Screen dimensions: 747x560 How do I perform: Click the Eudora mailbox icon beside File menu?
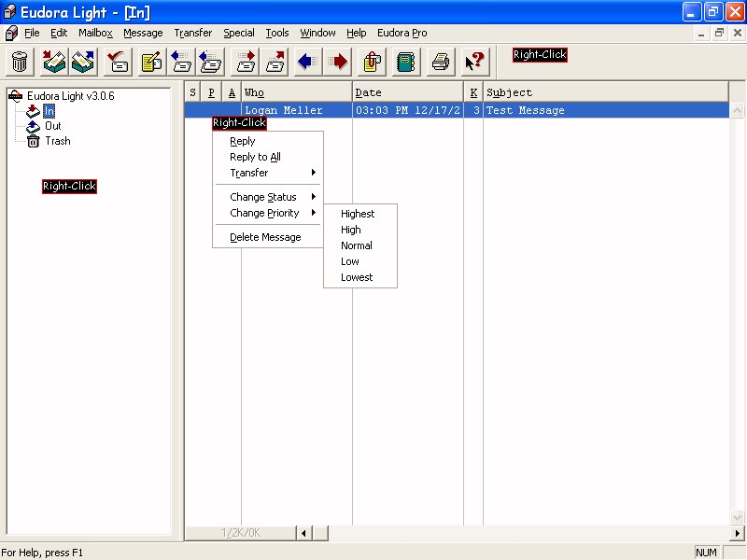coord(11,33)
